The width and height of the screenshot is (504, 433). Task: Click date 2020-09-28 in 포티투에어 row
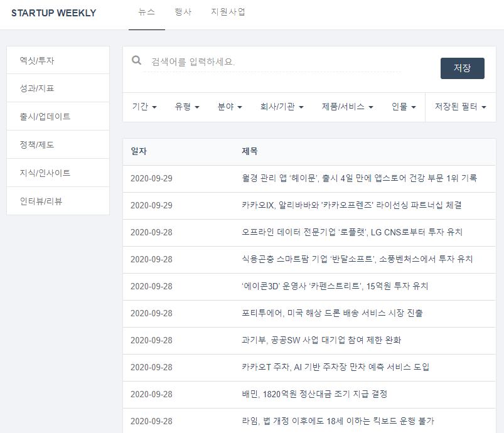coord(151,314)
